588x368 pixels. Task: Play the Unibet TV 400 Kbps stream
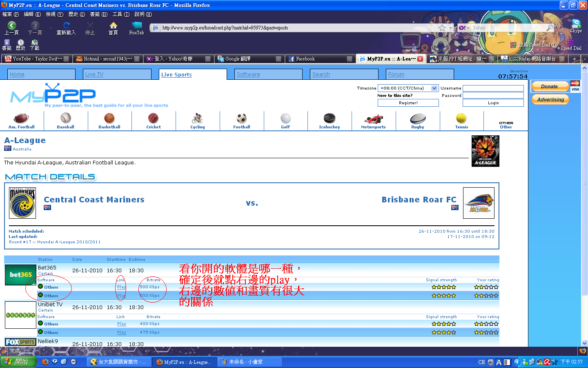[x=121, y=324]
